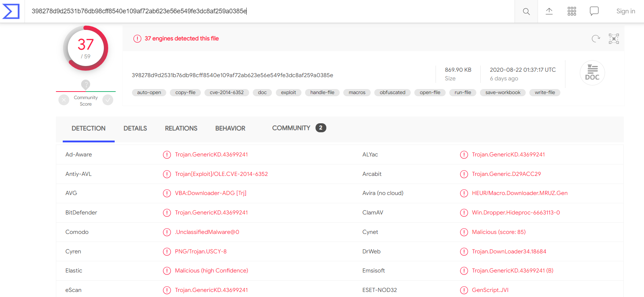Click the community score question mark marker

pos(85,85)
